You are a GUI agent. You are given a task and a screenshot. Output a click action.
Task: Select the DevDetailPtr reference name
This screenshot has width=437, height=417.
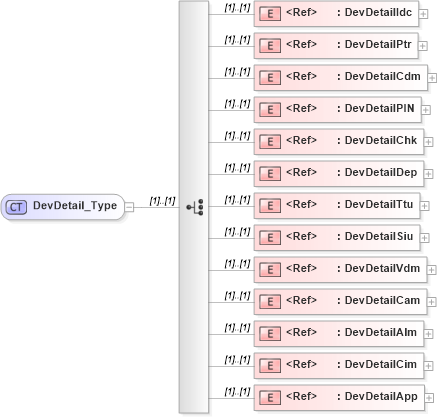pos(378,45)
